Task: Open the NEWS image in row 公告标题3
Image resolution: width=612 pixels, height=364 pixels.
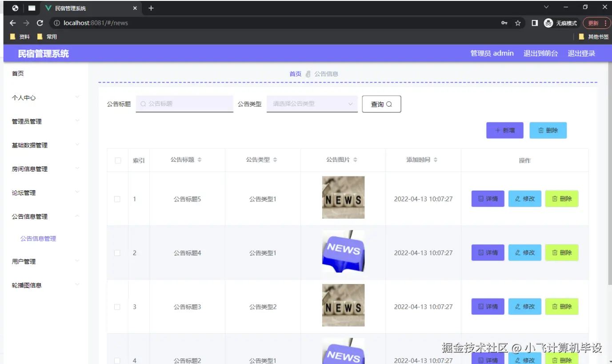Action: tap(343, 305)
